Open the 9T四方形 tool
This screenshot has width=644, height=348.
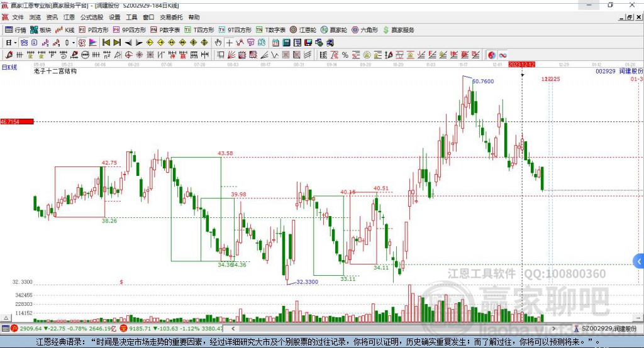[235, 30]
